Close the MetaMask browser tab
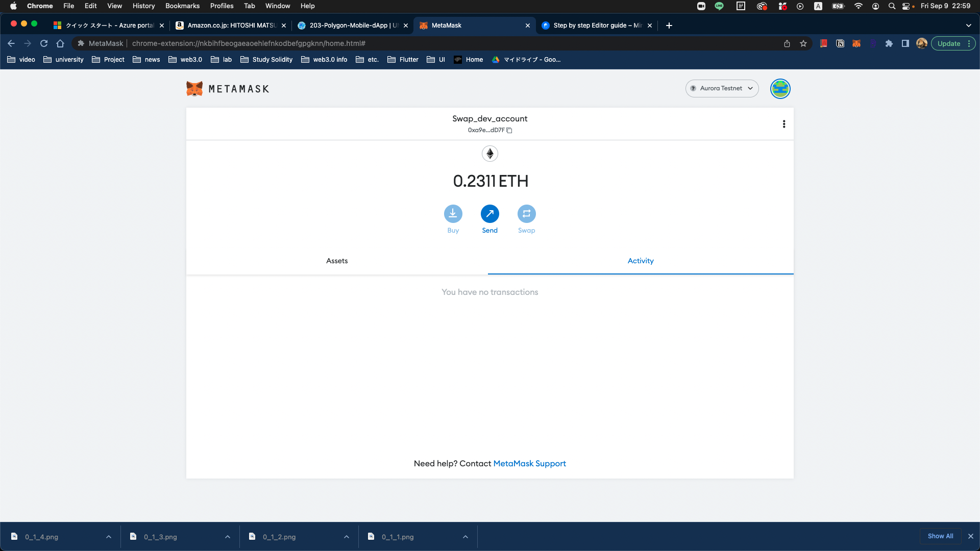 (527, 26)
